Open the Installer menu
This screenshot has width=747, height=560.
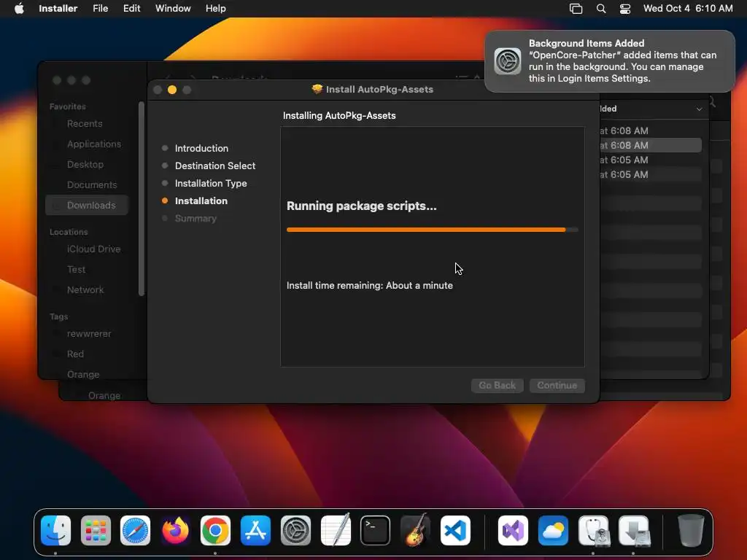click(58, 9)
